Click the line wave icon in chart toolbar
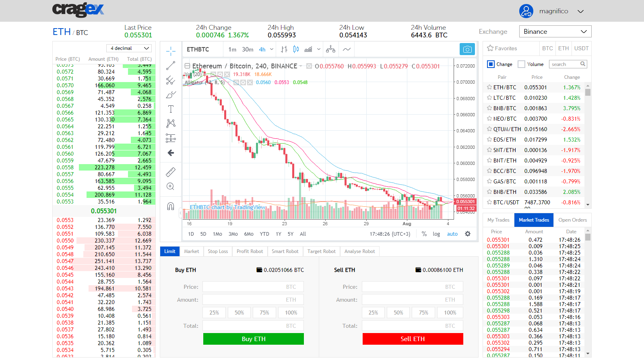The image size is (644, 362). (347, 49)
